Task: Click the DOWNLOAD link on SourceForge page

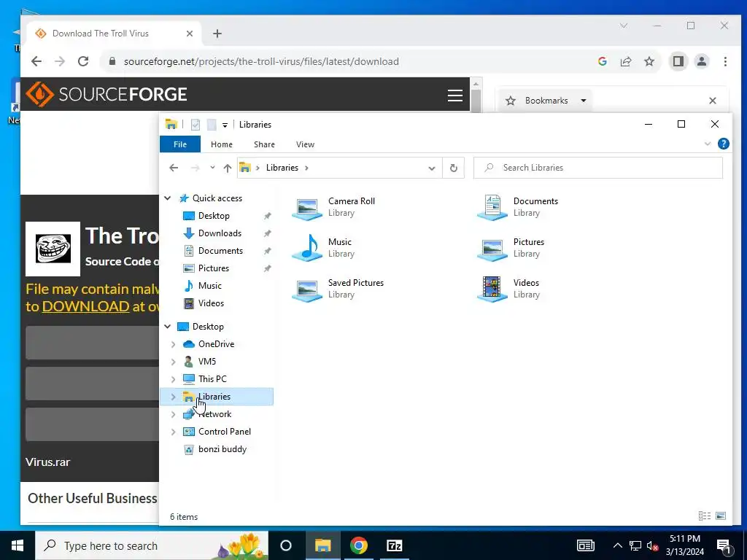Action: coord(86,306)
